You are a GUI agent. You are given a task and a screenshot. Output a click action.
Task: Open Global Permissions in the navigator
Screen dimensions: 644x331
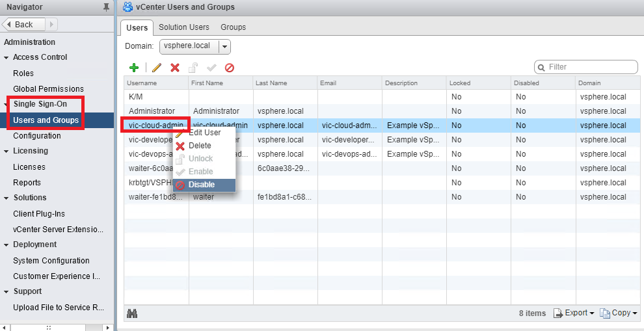[x=48, y=89]
